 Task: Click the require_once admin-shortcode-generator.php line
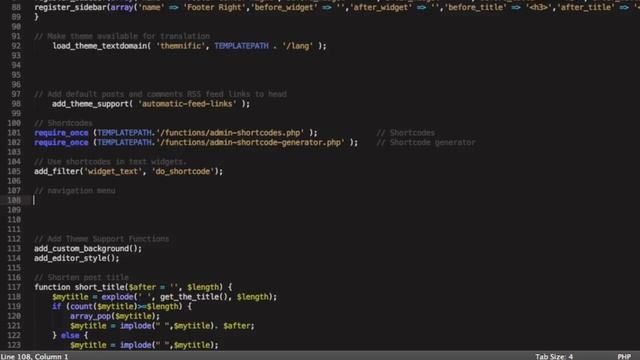pos(196,142)
